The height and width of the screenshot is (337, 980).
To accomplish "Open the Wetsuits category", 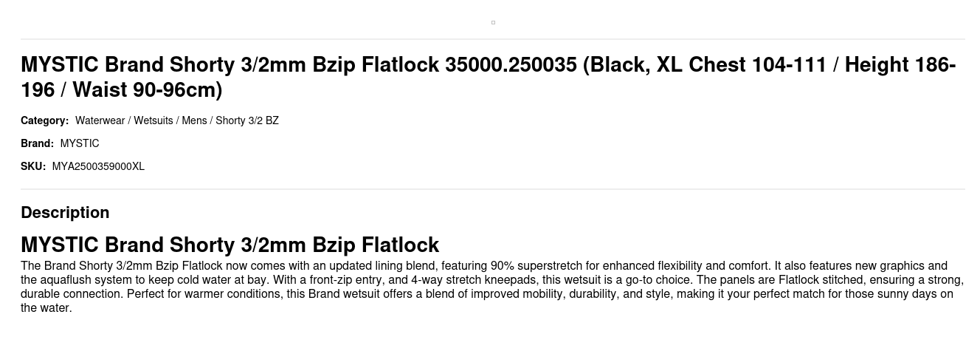I will click(153, 120).
